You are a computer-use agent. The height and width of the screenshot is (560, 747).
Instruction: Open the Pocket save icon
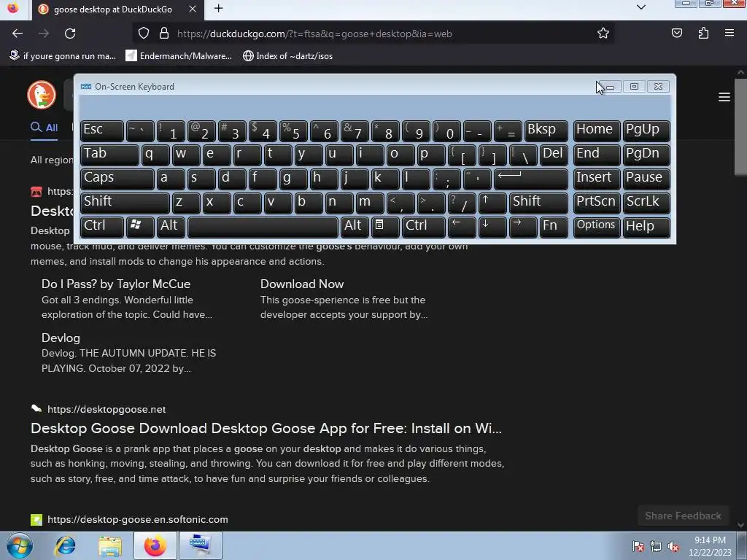[x=676, y=34]
